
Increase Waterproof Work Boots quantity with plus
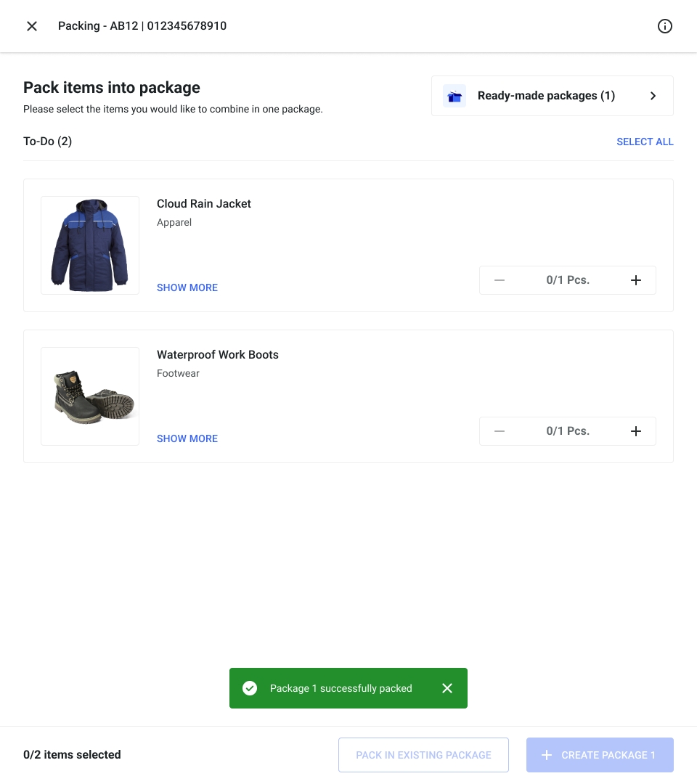click(x=635, y=431)
